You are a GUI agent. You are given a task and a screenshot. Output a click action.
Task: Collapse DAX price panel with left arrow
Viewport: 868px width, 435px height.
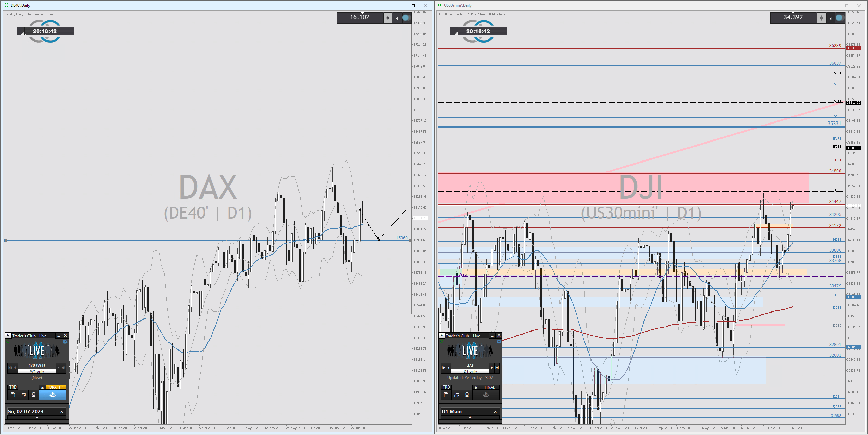point(397,18)
